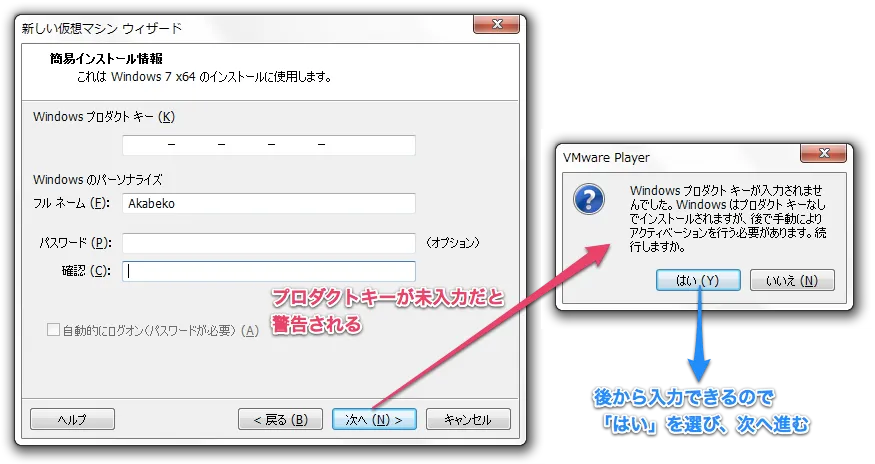Click the 簡易インストール情報 heading text

click(106, 59)
